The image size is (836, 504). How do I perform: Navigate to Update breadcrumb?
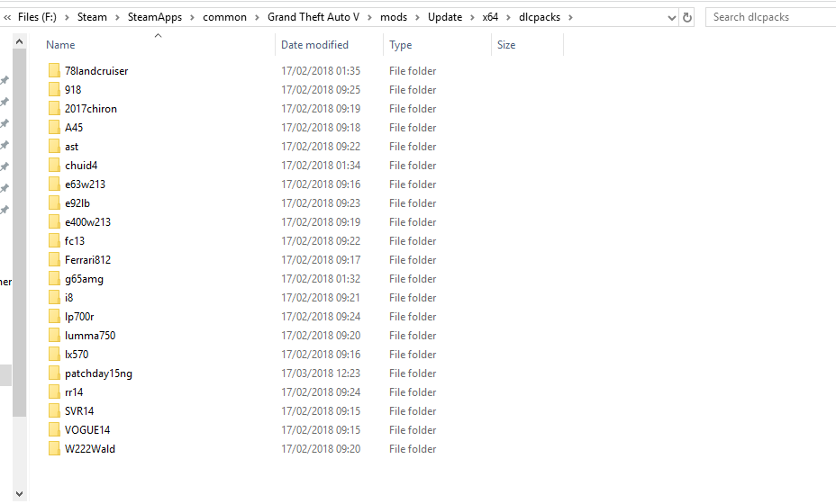tap(445, 17)
